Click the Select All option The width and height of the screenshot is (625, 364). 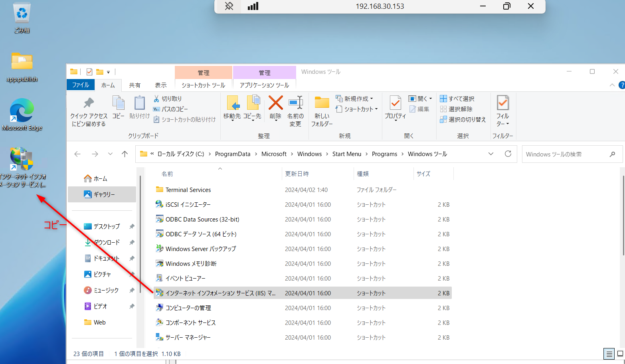coord(457,99)
